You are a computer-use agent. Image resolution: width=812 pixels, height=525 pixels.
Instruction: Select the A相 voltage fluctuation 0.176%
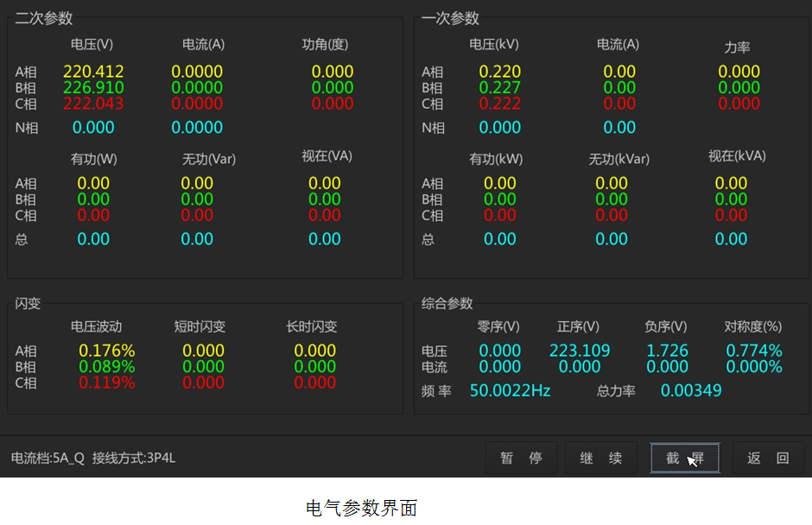pyautogui.click(x=106, y=351)
